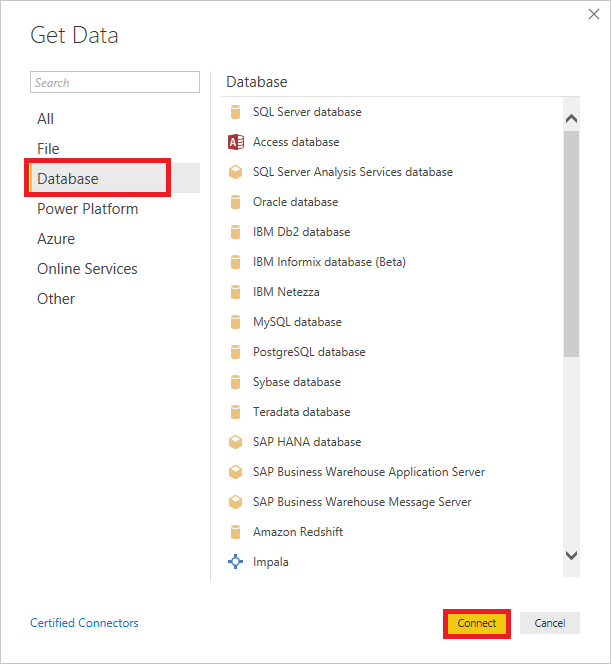Click the blue Impala connector icon

(235, 562)
